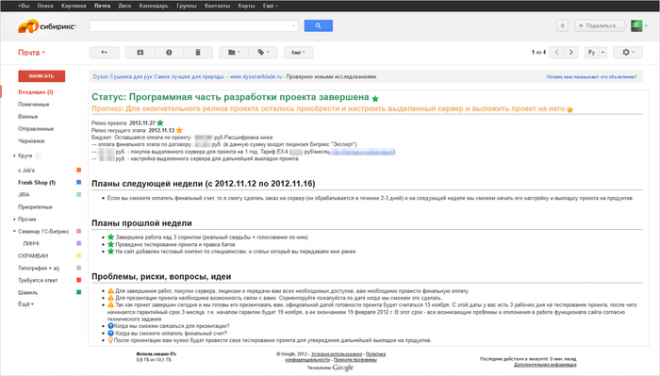The width and height of the screenshot is (660, 376).
Task: Click the blurred link in the server tariff line
Action: click(362, 152)
